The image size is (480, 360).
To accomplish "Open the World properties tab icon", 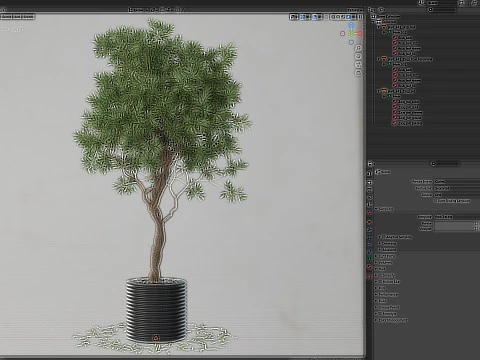I will (369, 212).
